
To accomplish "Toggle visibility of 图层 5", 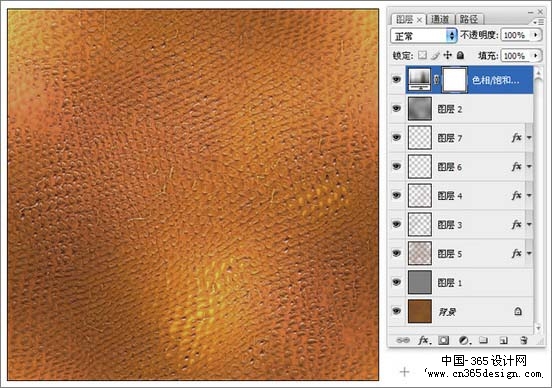I will 396,253.
